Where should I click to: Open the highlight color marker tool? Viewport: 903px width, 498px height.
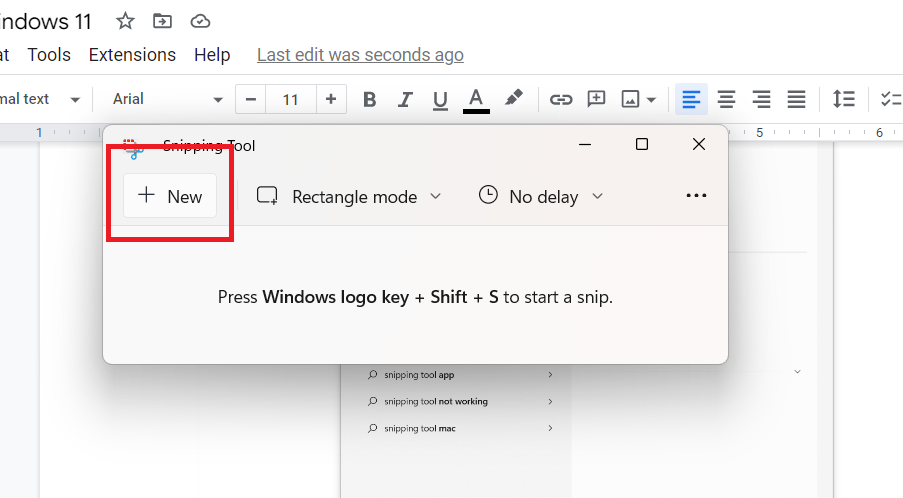[x=513, y=98]
